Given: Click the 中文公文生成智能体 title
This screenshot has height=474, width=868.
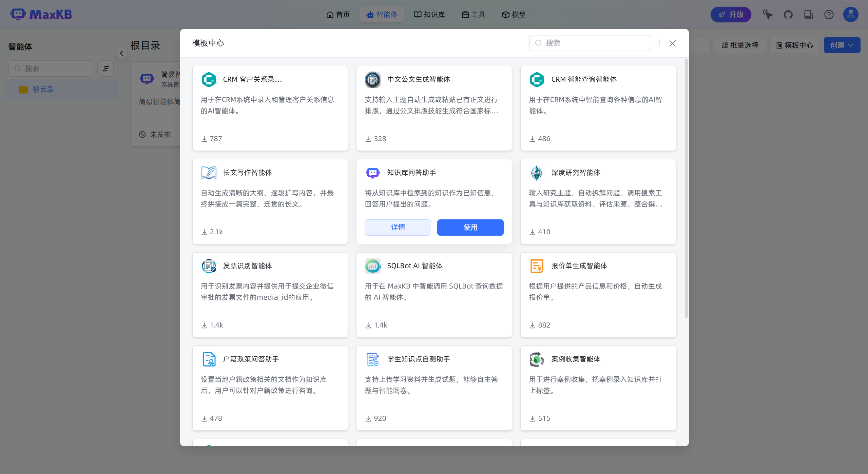Looking at the screenshot, I should (419, 79).
